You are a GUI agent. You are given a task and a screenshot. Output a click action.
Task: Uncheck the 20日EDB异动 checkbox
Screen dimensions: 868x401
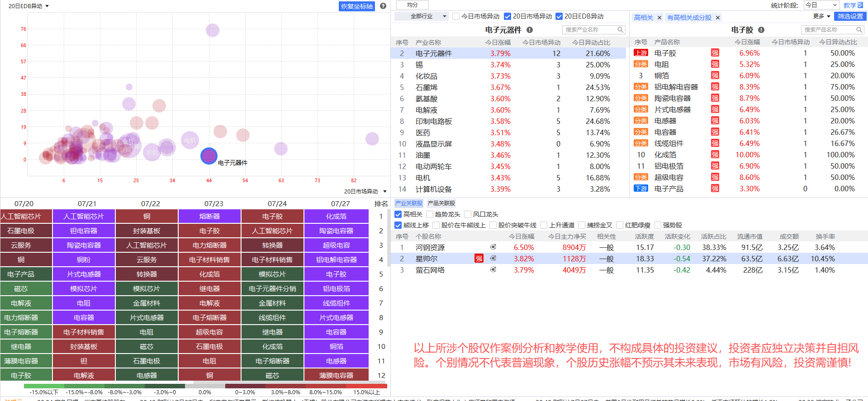(559, 16)
